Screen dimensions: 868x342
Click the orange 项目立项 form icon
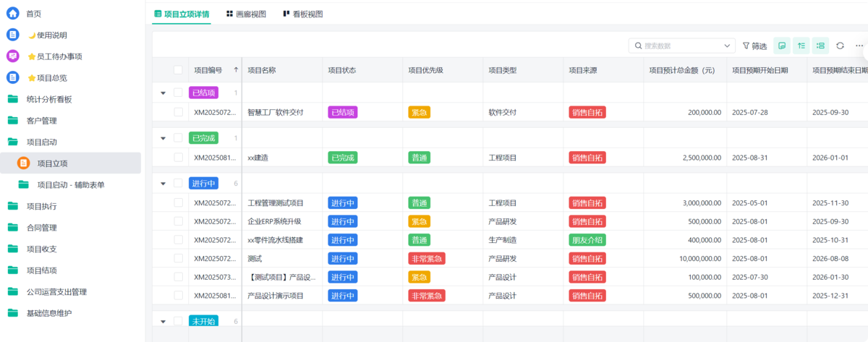coord(23,163)
